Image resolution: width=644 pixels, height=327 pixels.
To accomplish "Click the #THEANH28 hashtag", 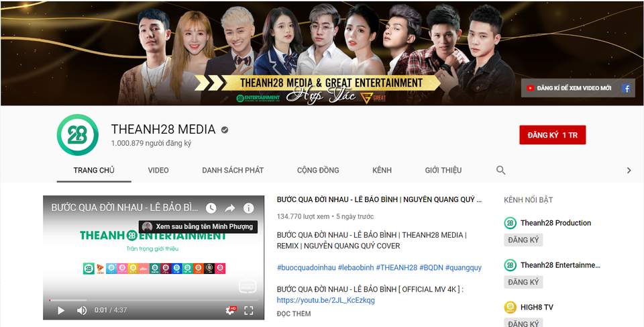I will [396, 268].
